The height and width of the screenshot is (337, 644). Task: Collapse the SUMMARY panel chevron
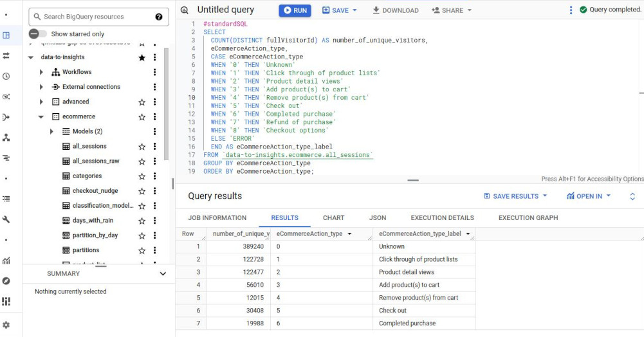(163, 273)
